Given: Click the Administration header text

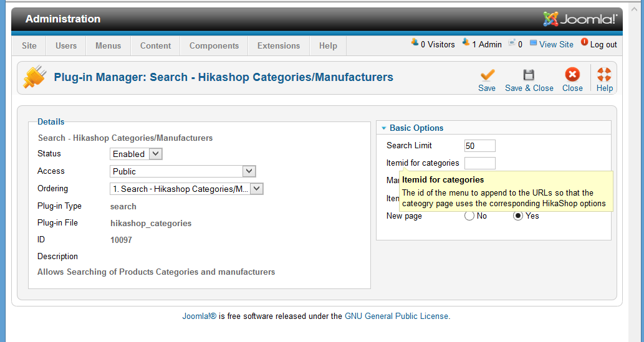Looking at the screenshot, I should click(63, 19).
